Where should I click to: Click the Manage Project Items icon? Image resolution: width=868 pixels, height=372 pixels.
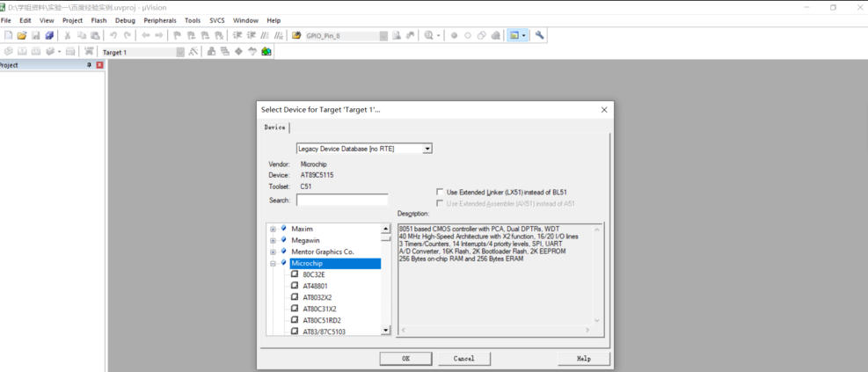(x=211, y=52)
